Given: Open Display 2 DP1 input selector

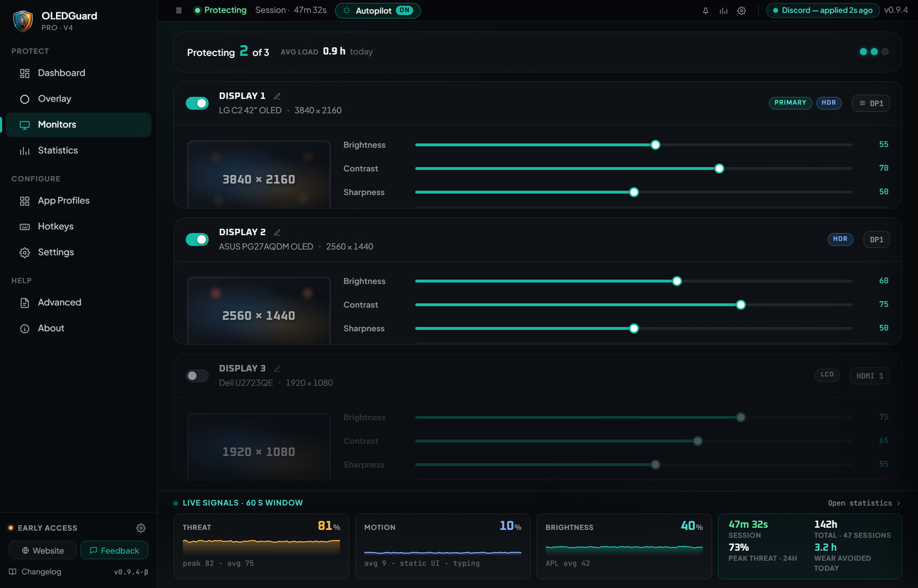Looking at the screenshot, I should click(x=877, y=240).
